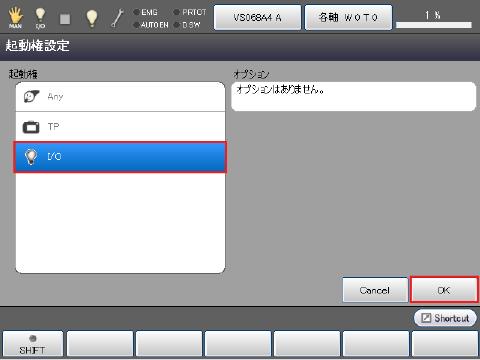Open the wrench tool icon

click(x=117, y=18)
